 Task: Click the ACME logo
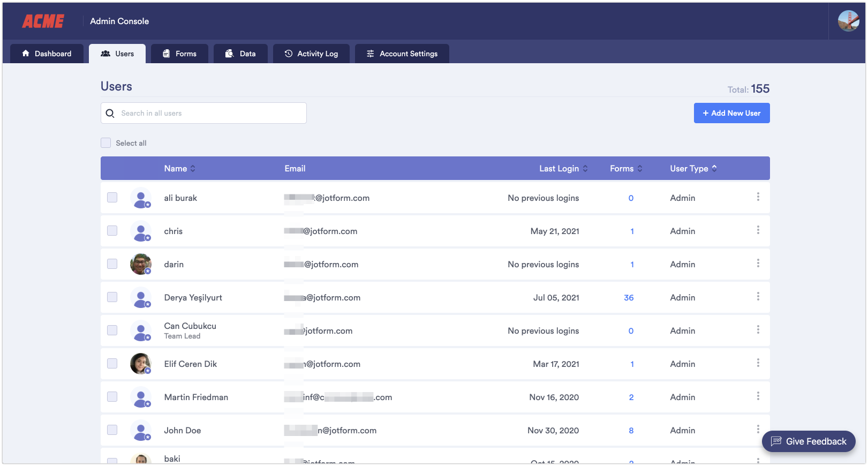click(43, 21)
